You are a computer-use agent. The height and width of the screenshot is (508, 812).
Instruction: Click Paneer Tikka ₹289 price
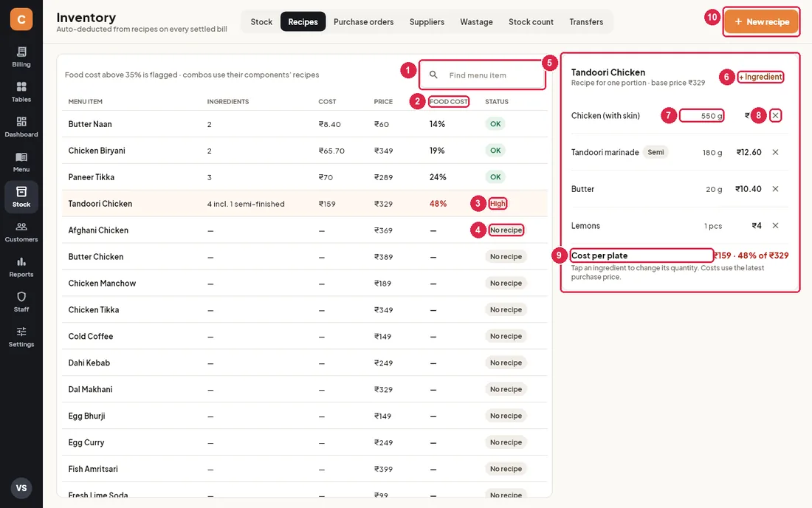tap(383, 177)
